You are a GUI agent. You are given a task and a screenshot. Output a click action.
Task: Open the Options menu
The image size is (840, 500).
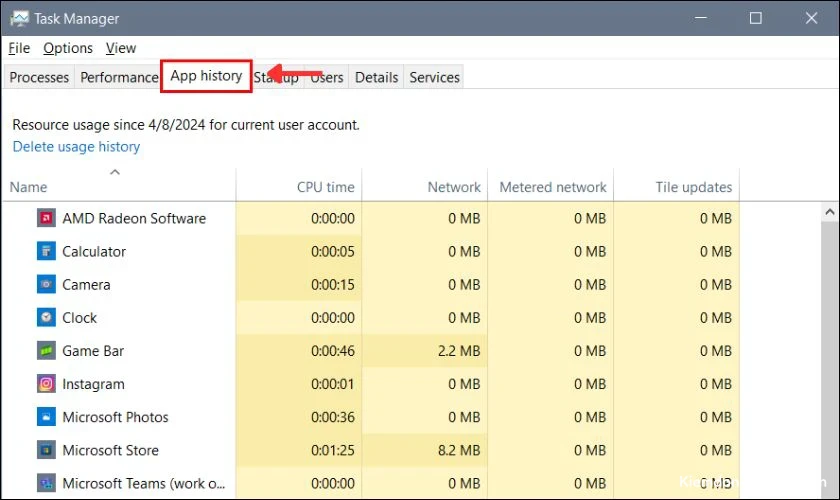point(68,48)
